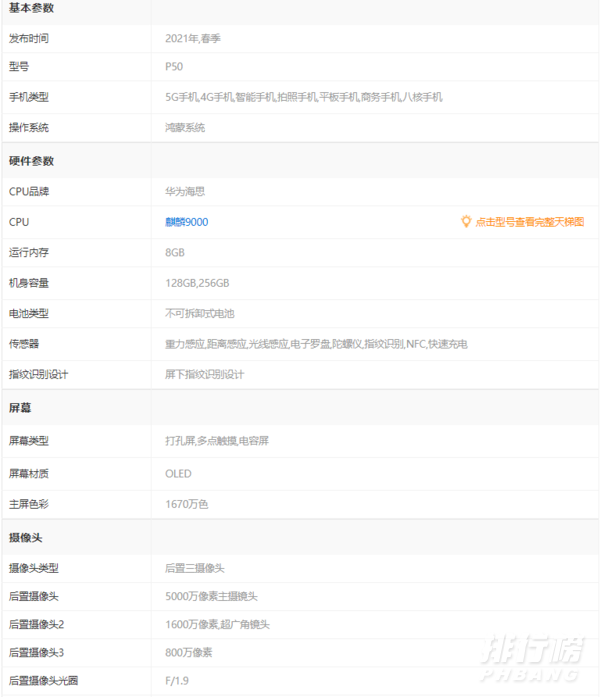
Task: Click the 后置摄像头光圈 label
Action: (x=44, y=681)
